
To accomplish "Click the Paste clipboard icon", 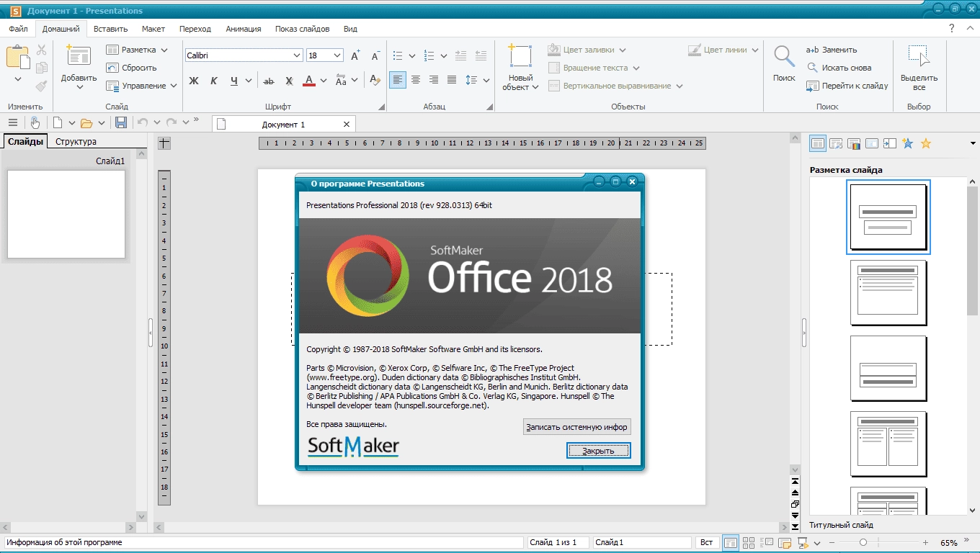I will point(18,58).
